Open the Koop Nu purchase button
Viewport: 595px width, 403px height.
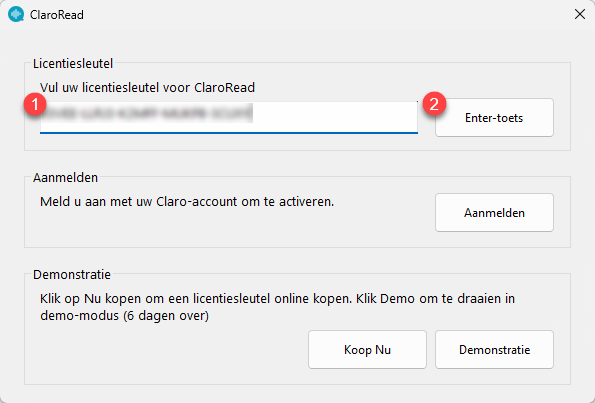[x=367, y=349]
